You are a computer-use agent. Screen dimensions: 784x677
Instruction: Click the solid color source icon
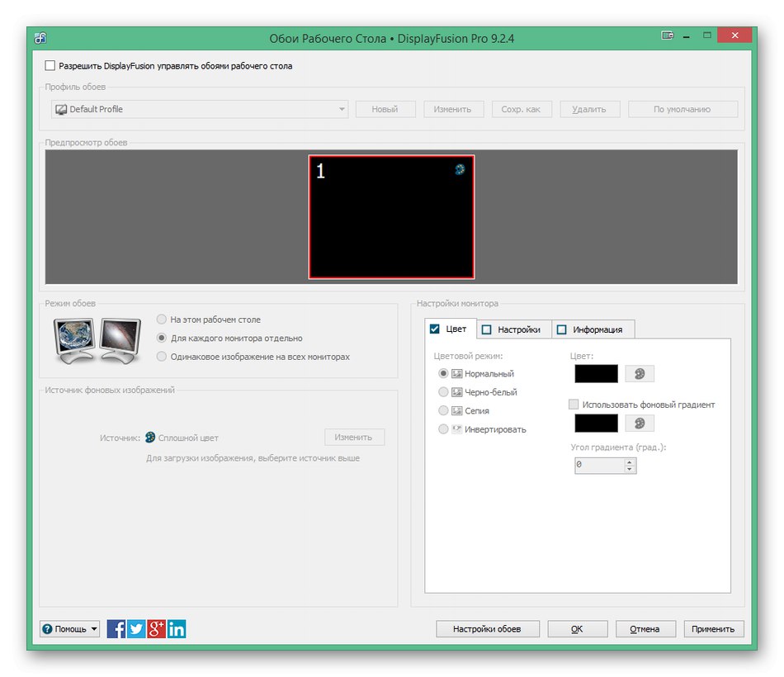(x=150, y=438)
